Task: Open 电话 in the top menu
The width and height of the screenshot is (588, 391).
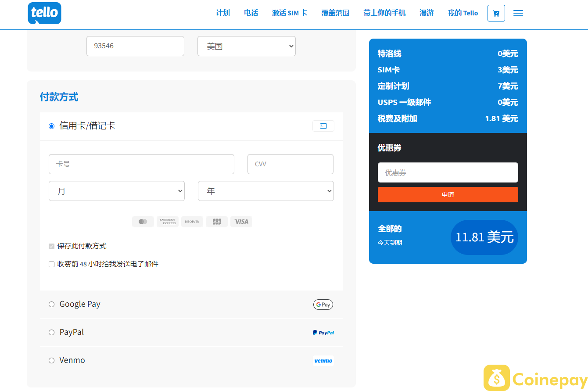Action: coord(251,13)
